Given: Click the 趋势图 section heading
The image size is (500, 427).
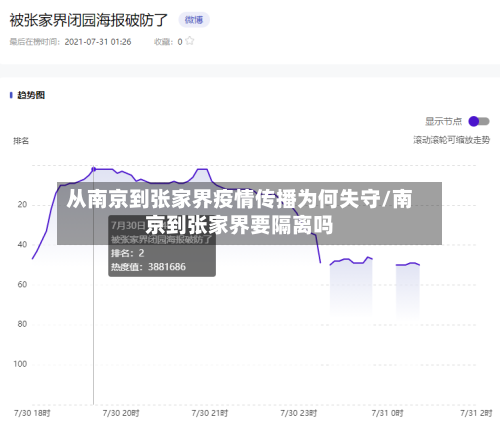Looking at the screenshot, I should [31, 95].
